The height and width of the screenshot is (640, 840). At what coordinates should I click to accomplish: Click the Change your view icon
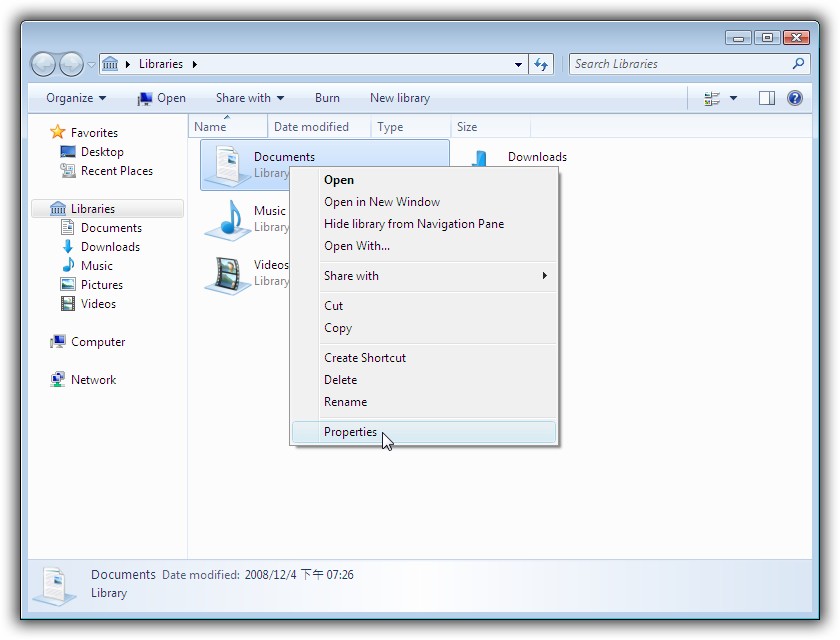point(711,98)
